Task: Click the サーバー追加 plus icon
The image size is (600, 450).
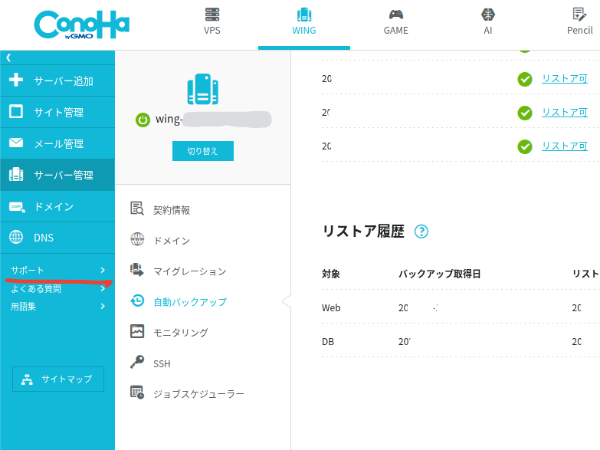Action: tap(16, 80)
